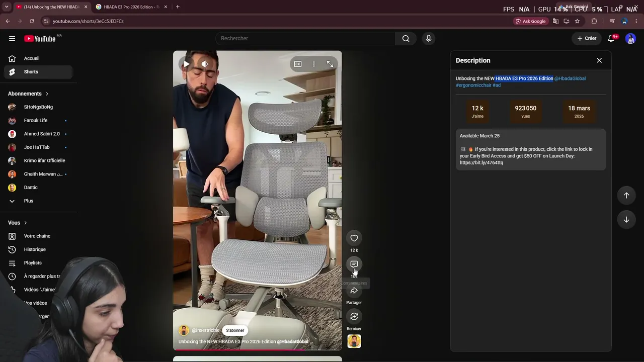This screenshot has width=644, height=362.
Task: Open Shorts in the sidebar
Action: [38, 72]
